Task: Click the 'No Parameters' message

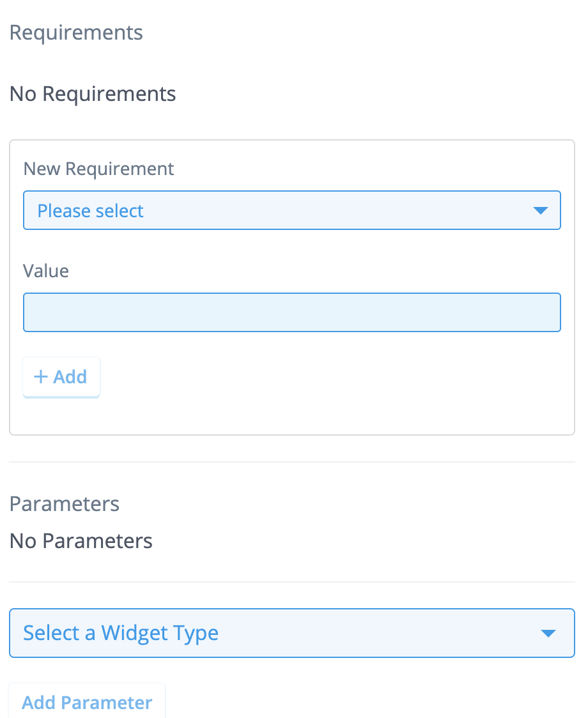Action: (81, 541)
